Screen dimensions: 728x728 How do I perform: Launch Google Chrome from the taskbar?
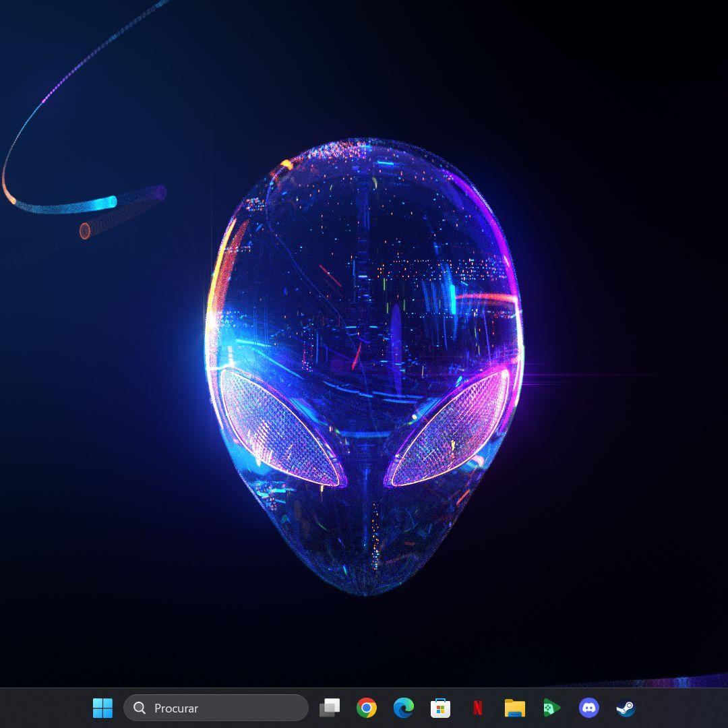pyautogui.click(x=366, y=708)
